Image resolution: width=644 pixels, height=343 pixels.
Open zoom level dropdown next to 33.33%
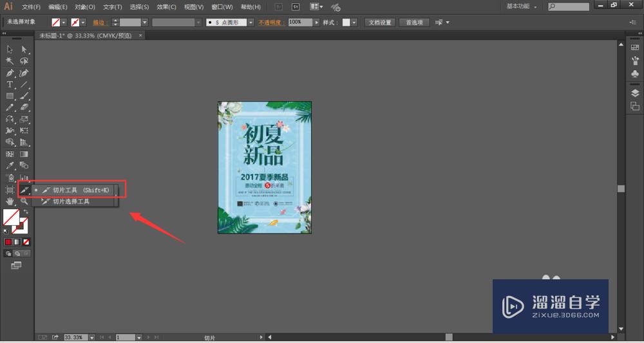click(91, 337)
